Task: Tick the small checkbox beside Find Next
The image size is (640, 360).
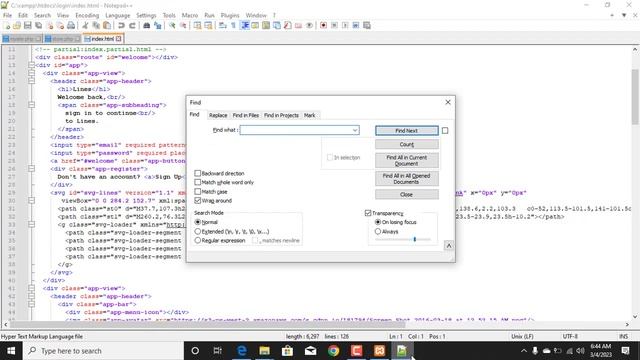Action: pos(445,131)
